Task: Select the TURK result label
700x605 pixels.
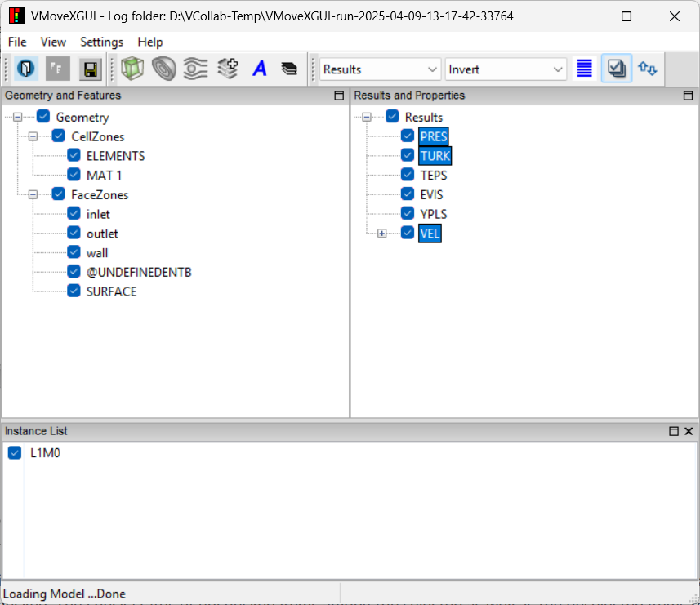Action: (x=435, y=156)
